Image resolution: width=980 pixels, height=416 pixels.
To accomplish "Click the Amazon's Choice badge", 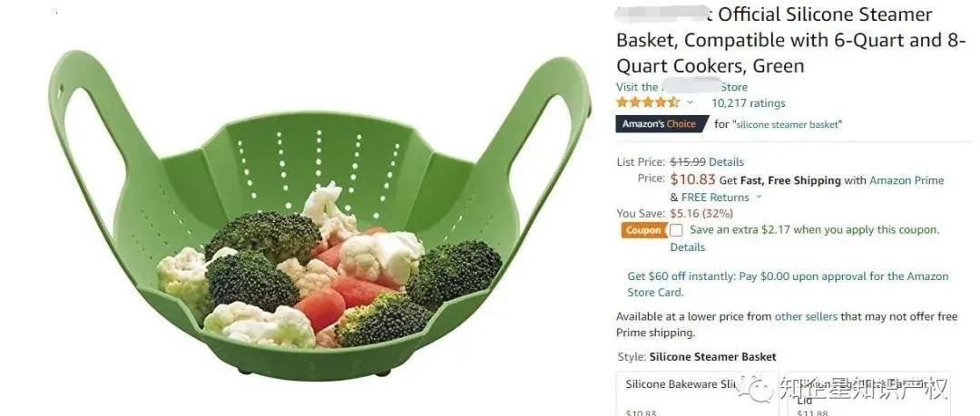I will 661,123.
